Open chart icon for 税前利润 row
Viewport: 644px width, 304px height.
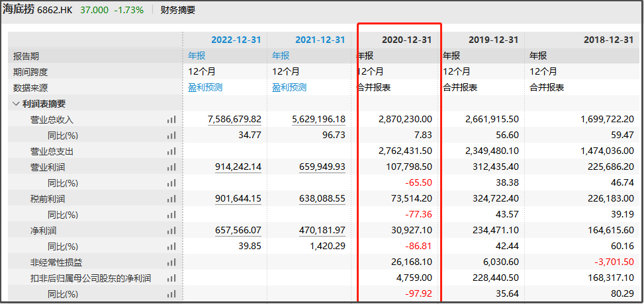point(171,200)
